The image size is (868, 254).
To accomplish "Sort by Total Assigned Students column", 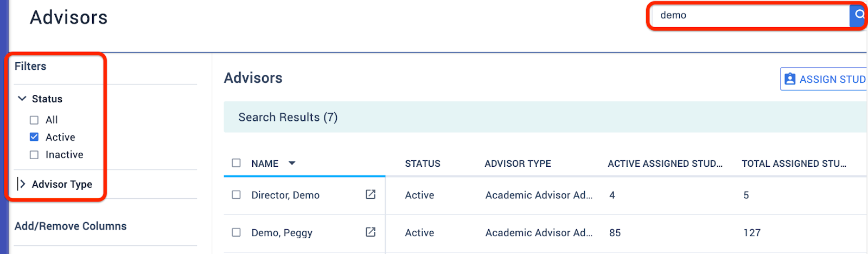I will (x=794, y=164).
